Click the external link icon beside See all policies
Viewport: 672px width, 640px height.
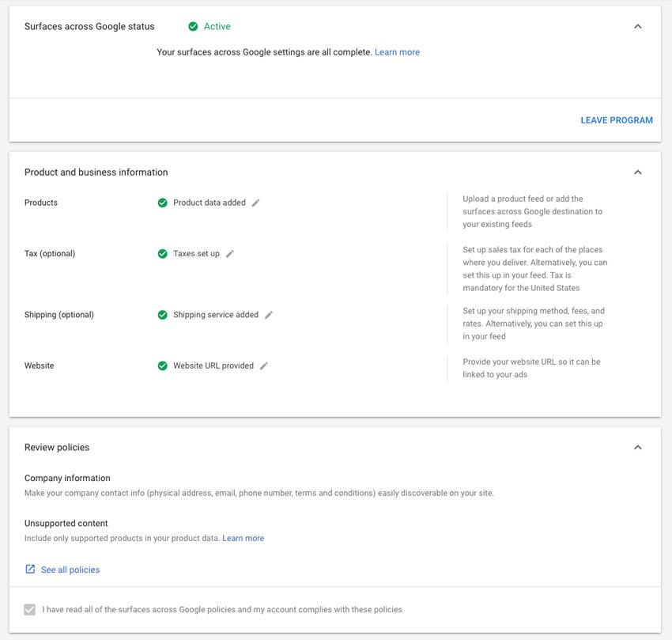point(30,570)
